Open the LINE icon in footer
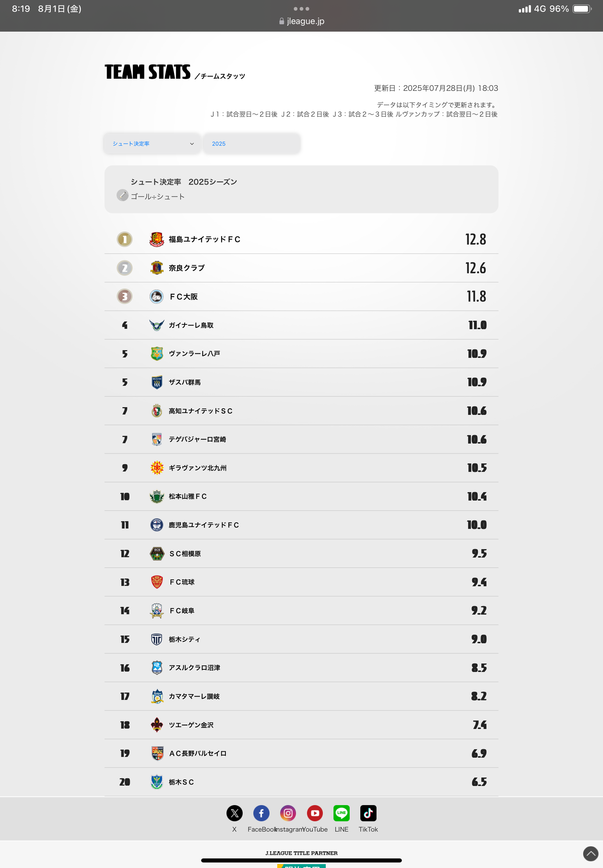The width and height of the screenshot is (603, 868). 342,813
